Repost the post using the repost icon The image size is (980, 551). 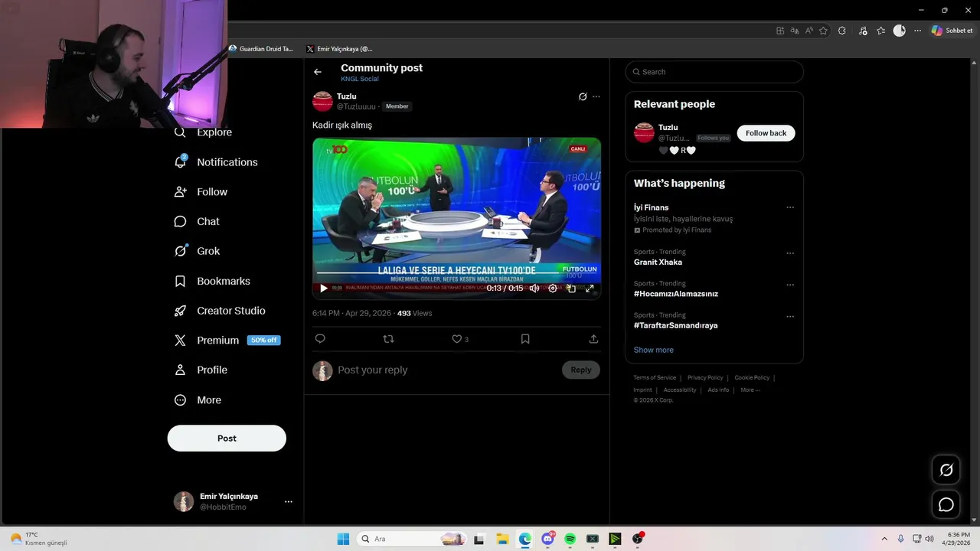pos(388,339)
